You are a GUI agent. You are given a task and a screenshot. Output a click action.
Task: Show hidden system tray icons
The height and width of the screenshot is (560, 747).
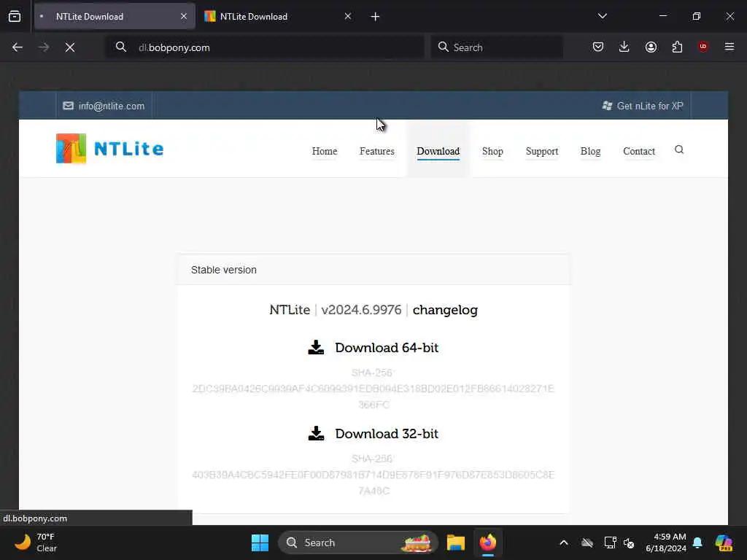click(x=564, y=542)
